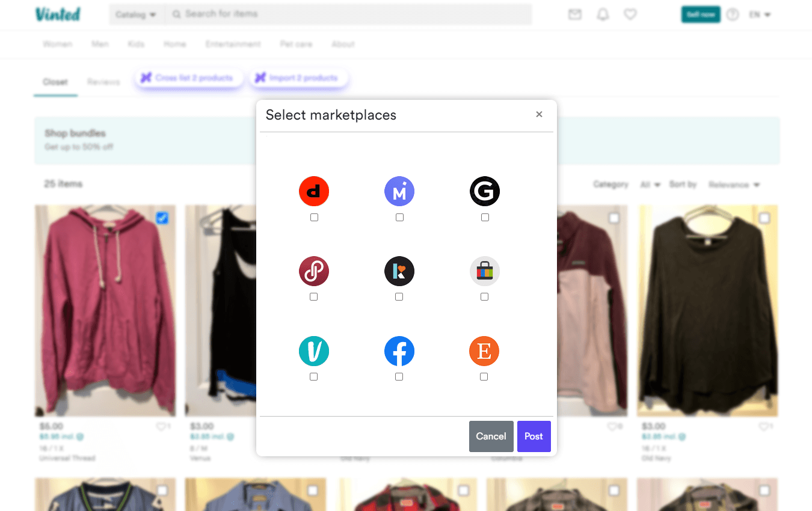Open the messages envelope icon
Screen dimensions: 812x511
pyautogui.click(x=575, y=14)
